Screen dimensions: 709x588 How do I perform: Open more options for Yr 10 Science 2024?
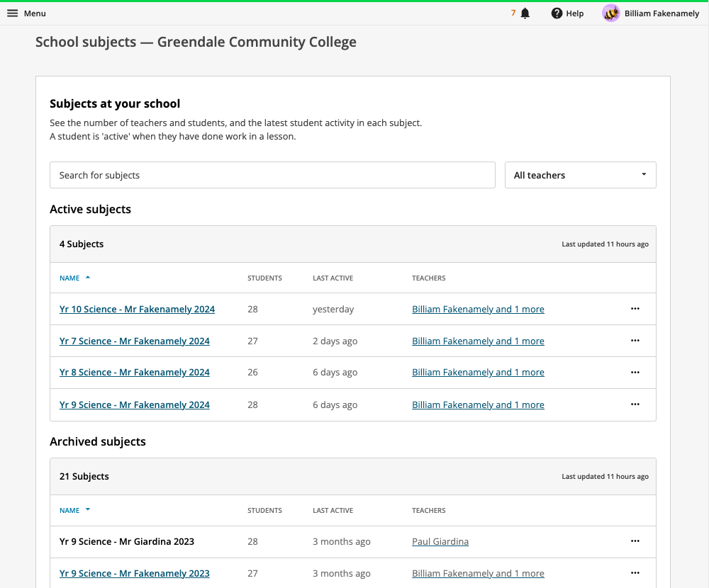[x=635, y=309]
